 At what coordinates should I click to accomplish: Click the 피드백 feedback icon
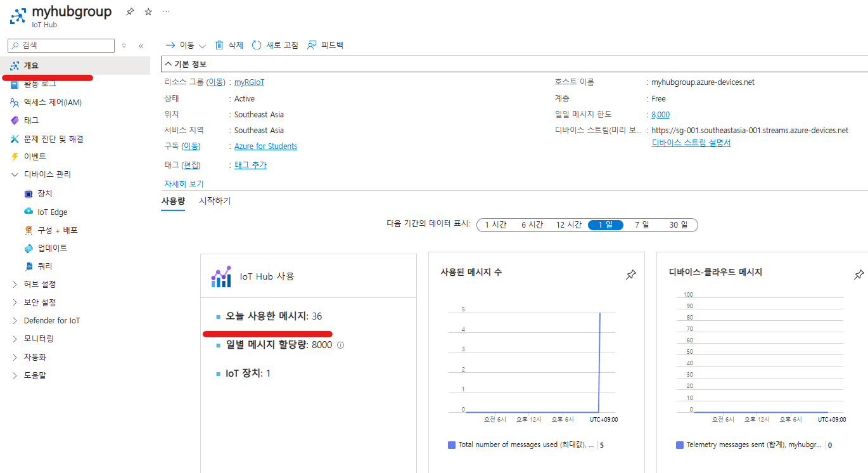(x=312, y=45)
